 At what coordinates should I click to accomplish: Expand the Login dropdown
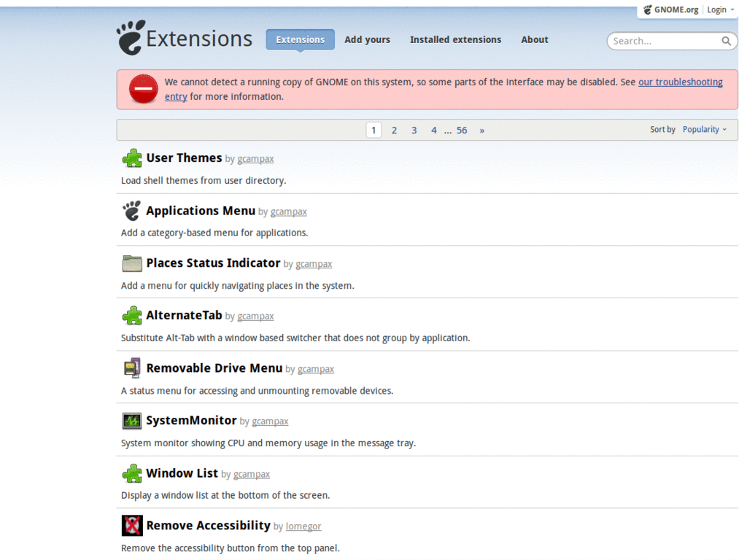tap(720, 9)
